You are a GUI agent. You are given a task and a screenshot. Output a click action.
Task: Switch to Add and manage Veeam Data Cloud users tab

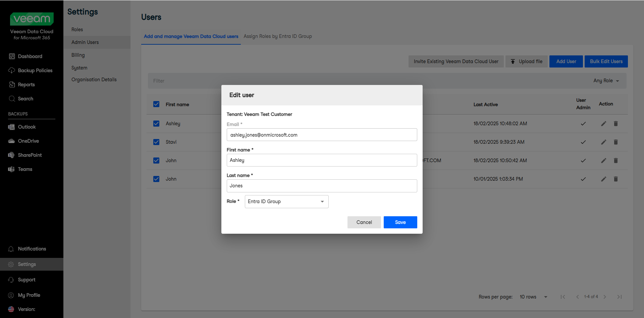pos(191,36)
